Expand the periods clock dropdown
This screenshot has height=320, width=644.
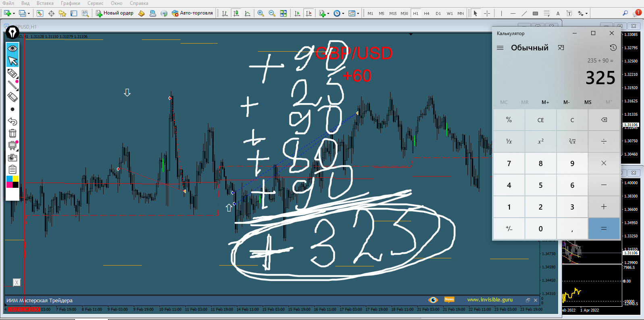(343, 14)
